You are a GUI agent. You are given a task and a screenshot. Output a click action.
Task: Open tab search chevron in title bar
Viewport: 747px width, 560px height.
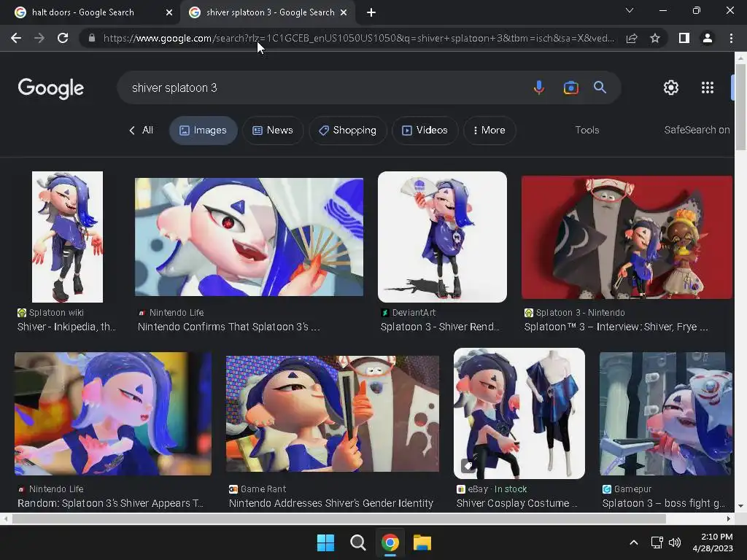coord(630,10)
